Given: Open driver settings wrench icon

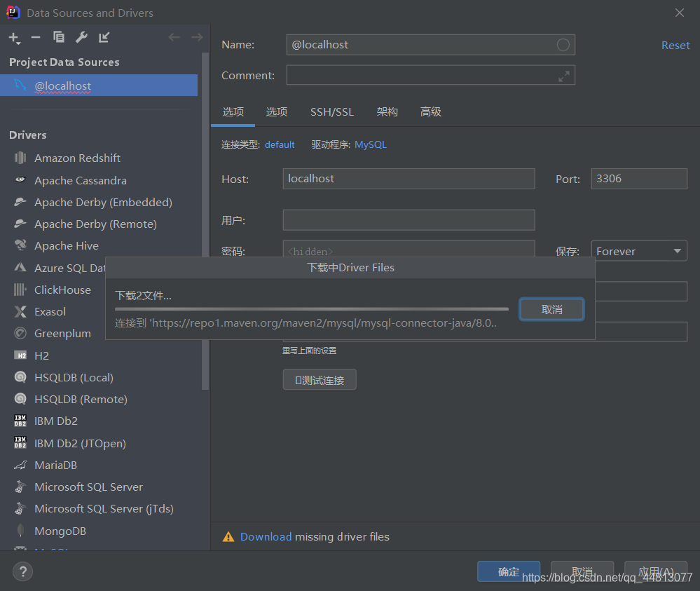Looking at the screenshot, I should (x=81, y=37).
